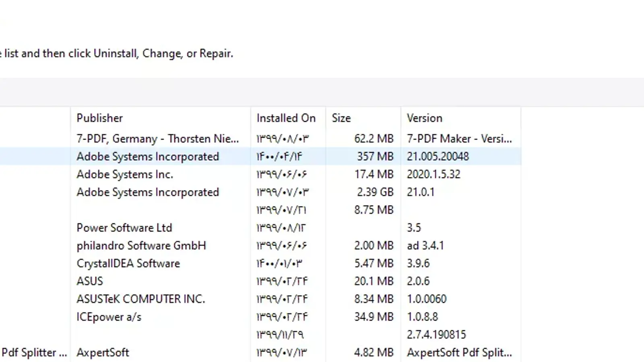Select the philandro Software GmbH entry
Viewport: 644px width, 362px height.
[141, 246]
